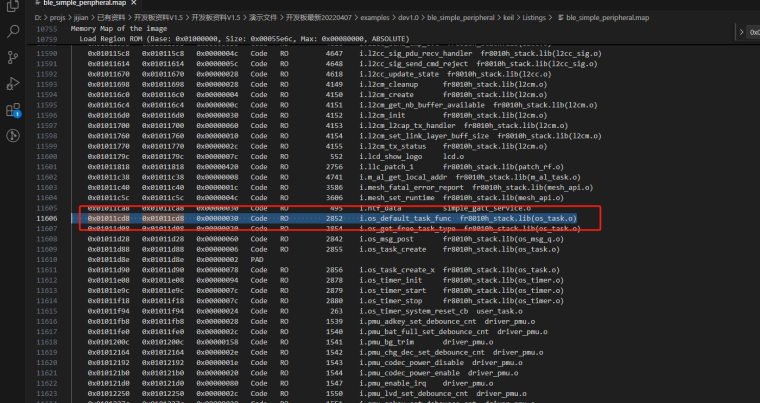This screenshot has width=760, height=403.
Task: Click 'i.l2cm_get_nb_buffer_available' symbol
Action: click(x=422, y=105)
